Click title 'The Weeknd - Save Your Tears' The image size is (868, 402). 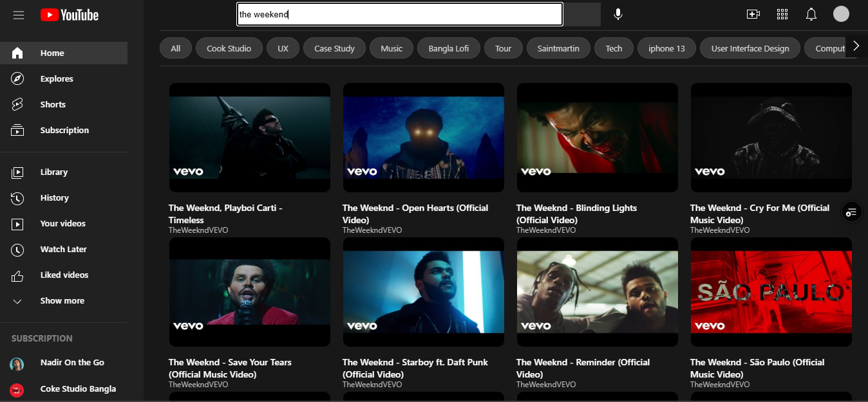230,369
